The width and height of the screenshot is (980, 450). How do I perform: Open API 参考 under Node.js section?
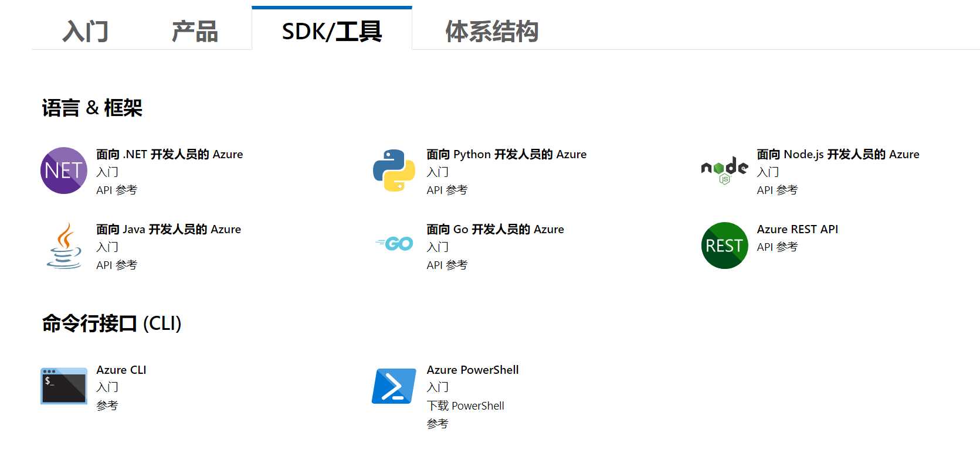pos(777,190)
